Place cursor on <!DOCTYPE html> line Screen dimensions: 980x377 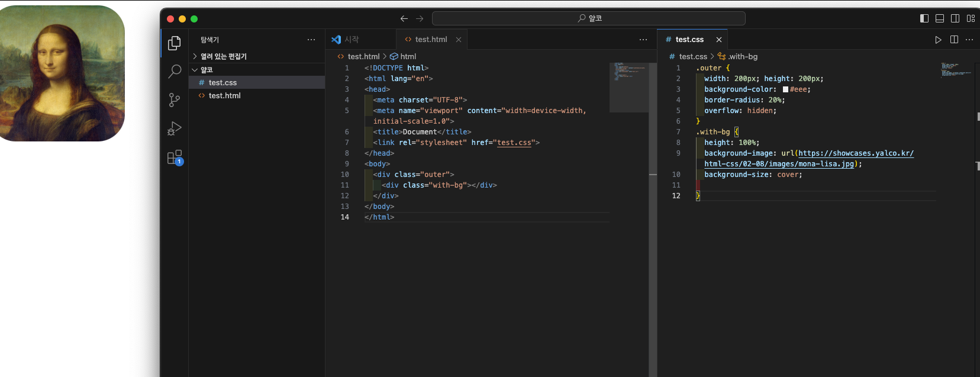pyautogui.click(x=396, y=68)
